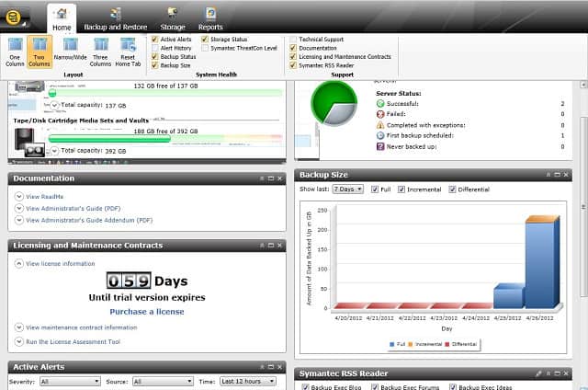Screen dimensions: 588x390
Task: Maximize the Symantec RSS Reader panel
Action: [x=558, y=373]
